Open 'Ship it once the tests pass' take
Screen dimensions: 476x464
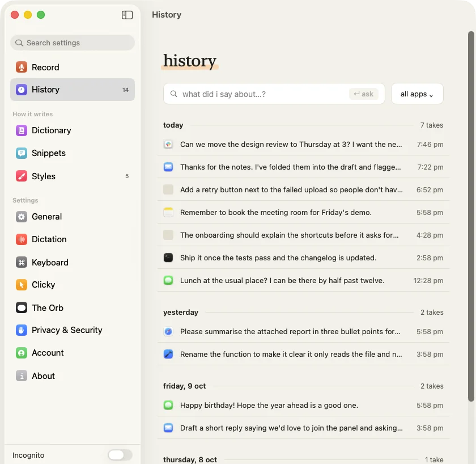click(x=303, y=258)
